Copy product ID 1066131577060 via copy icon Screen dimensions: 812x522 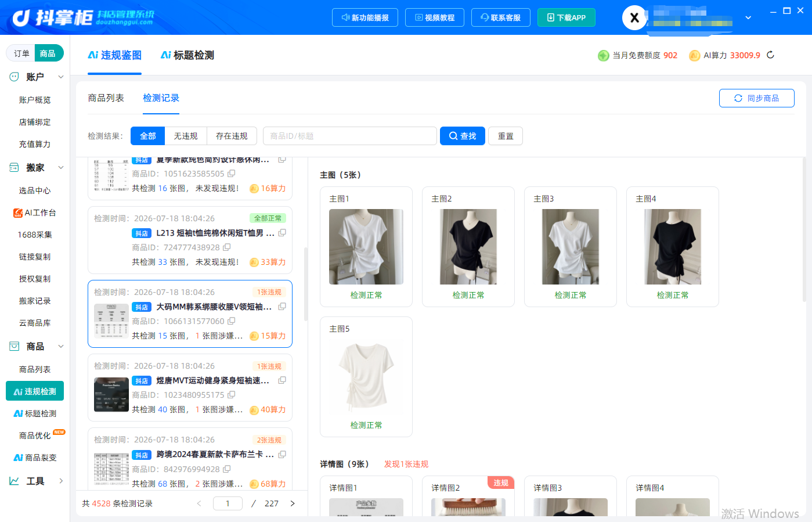pyautogui.click(x=232, y=321)
